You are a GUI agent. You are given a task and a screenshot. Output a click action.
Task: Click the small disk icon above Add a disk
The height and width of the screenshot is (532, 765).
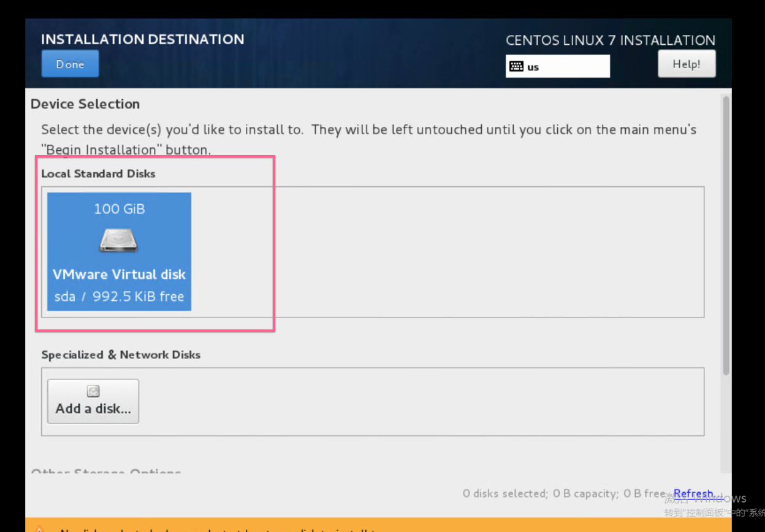93,391
